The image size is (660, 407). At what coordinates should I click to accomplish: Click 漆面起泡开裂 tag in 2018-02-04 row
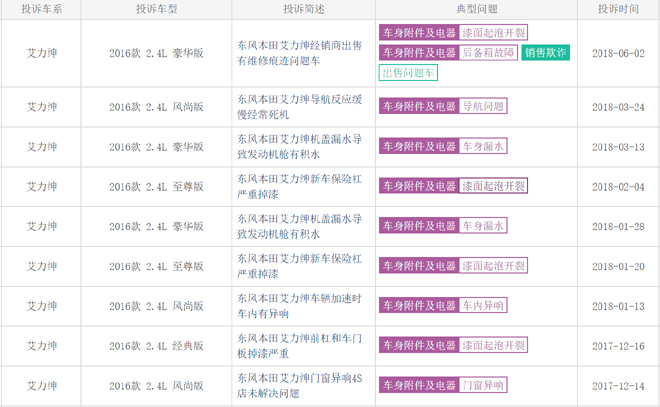(493, 186)
